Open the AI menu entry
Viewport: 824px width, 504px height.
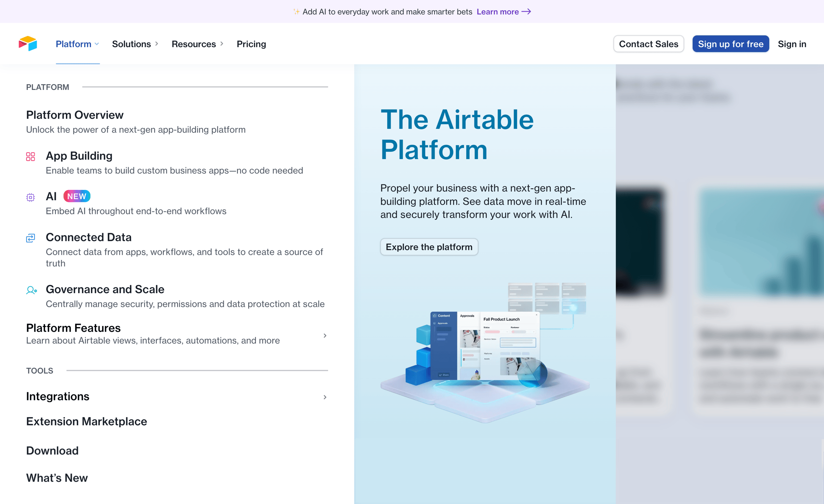[51, 196]
